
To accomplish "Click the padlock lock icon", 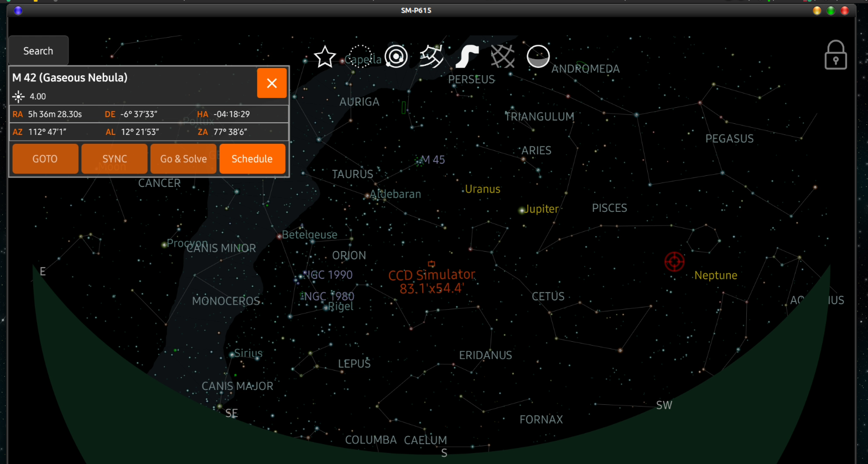I will [835, 55].
